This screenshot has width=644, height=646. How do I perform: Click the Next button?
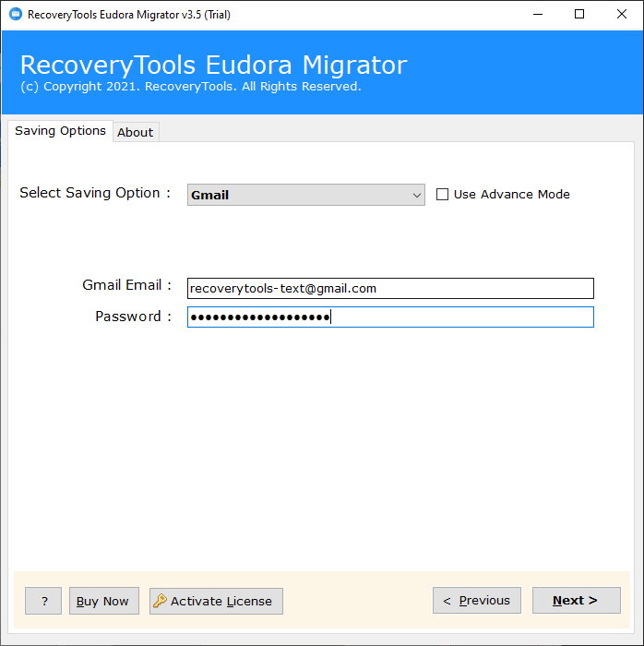click(576, 601)
